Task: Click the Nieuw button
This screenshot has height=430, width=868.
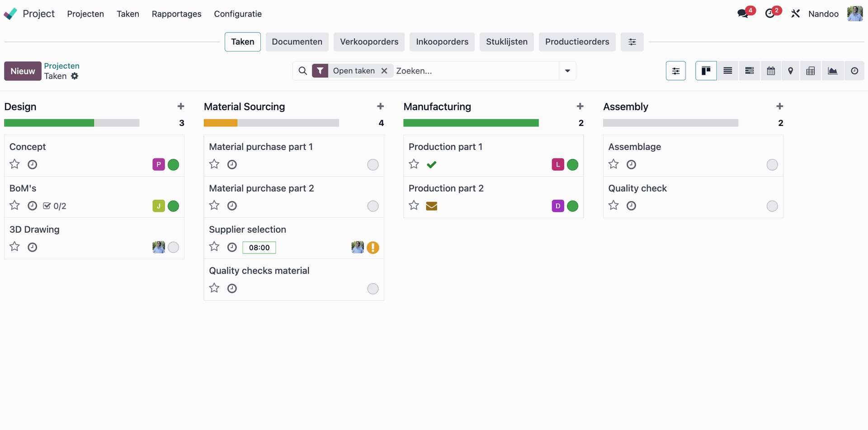Action: [x=22, y=70]
